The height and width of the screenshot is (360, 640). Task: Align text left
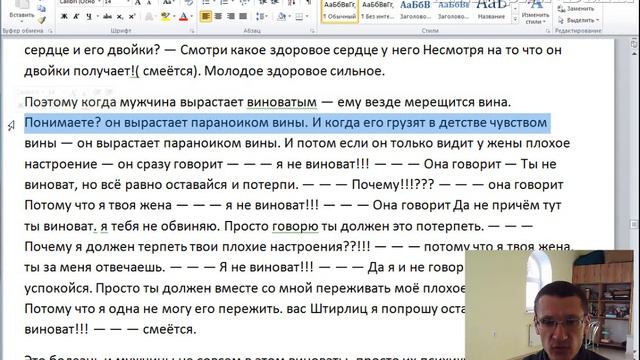pos(206,17)
